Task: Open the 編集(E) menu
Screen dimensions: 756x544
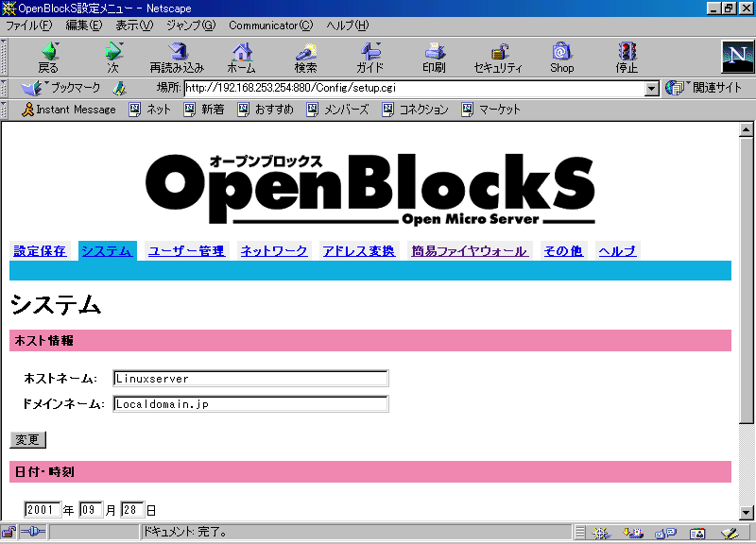Action: [x=84, y=25]
